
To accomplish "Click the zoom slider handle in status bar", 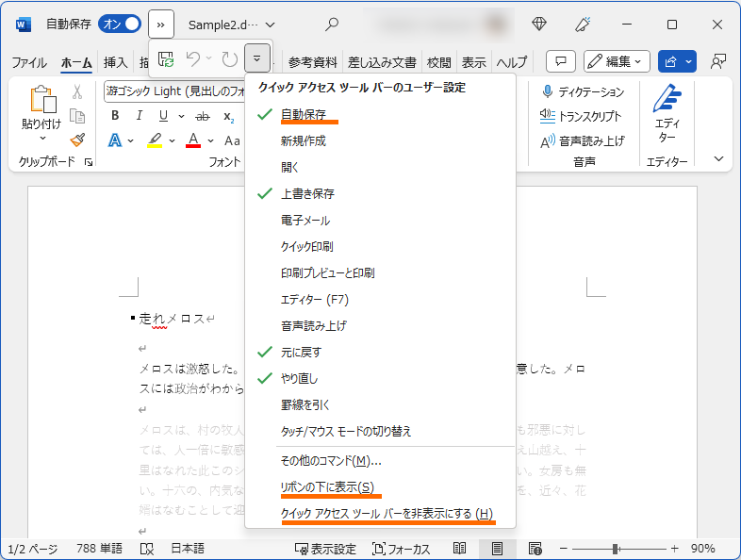I will click(x=615, y=549).
